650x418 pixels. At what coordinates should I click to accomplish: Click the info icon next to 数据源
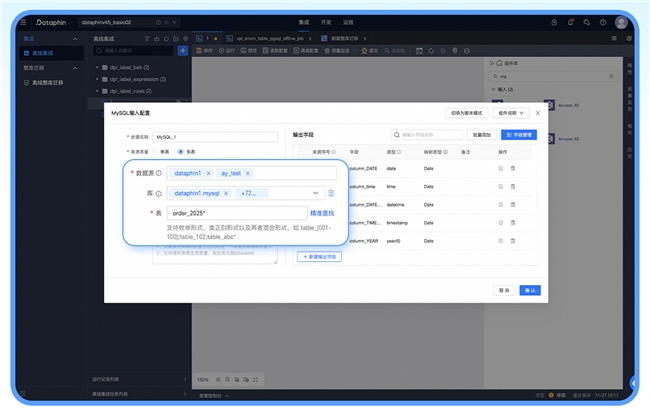(159, 173)
